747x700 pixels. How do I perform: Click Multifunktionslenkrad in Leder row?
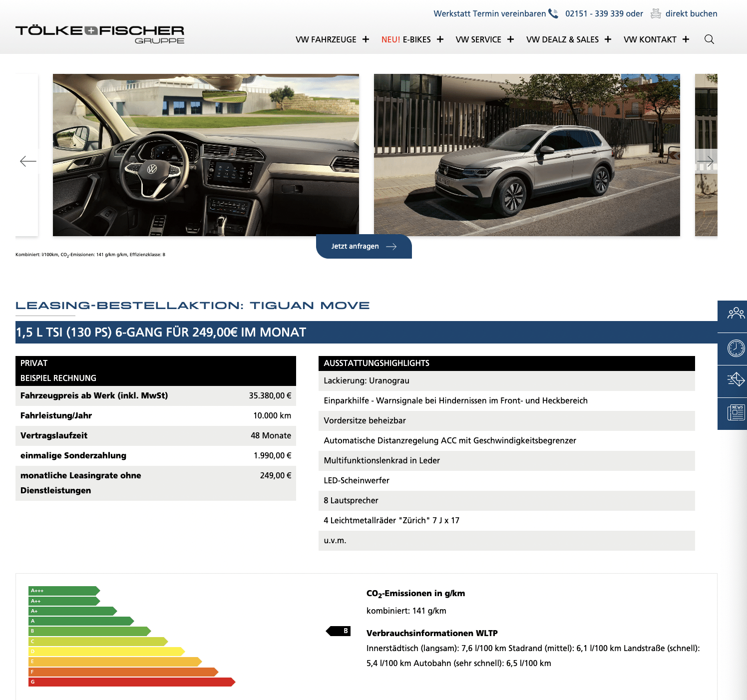[507, 461]
